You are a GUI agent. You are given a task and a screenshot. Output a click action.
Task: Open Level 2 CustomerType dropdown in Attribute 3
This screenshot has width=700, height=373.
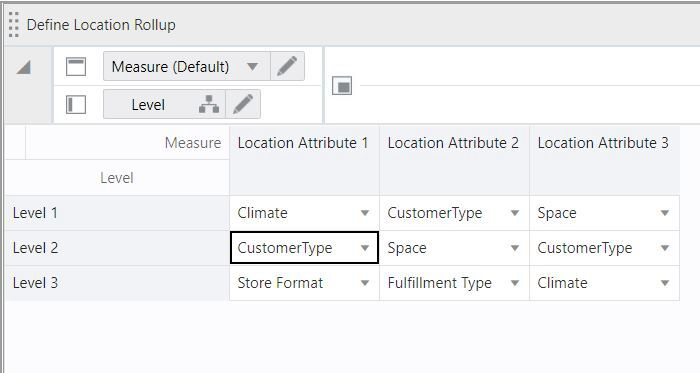coord(665,248)
